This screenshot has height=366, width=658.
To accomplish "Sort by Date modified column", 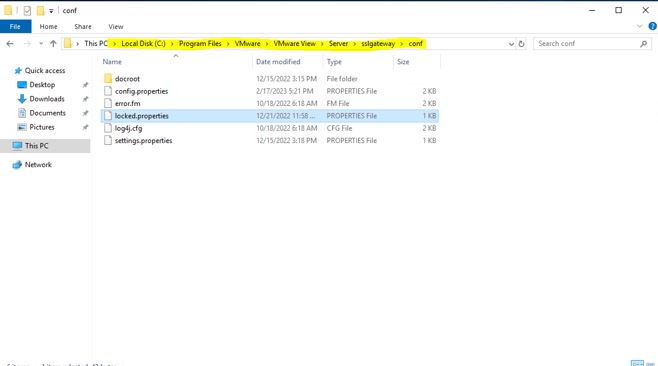I will [278, 62].
